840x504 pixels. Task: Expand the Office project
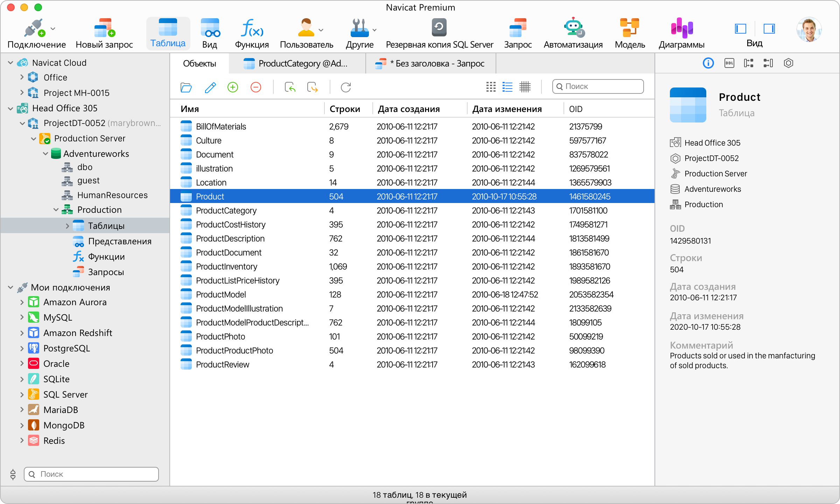pyautogui.click(x=22, y=77)
